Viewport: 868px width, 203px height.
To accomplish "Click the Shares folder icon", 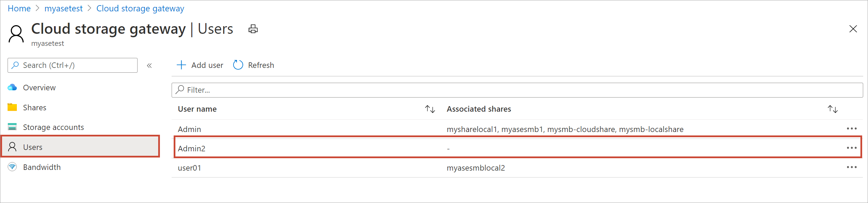I will pyautogui.click(x=12, y=107).
